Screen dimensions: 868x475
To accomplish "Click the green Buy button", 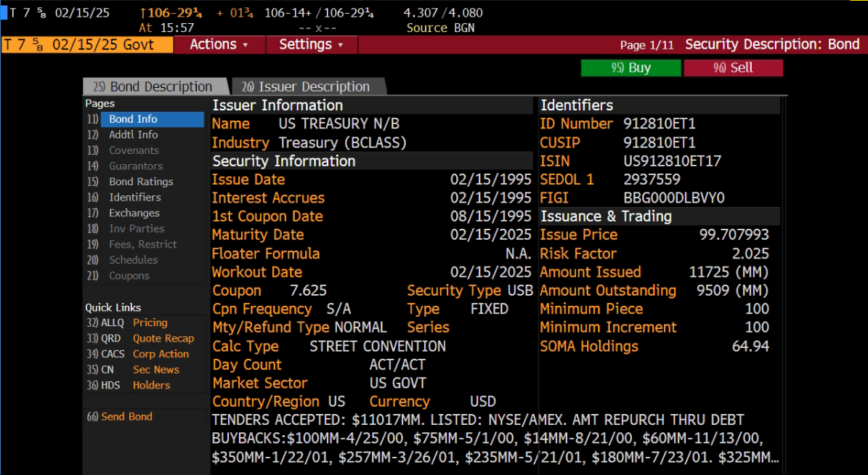I will point(630,68).
